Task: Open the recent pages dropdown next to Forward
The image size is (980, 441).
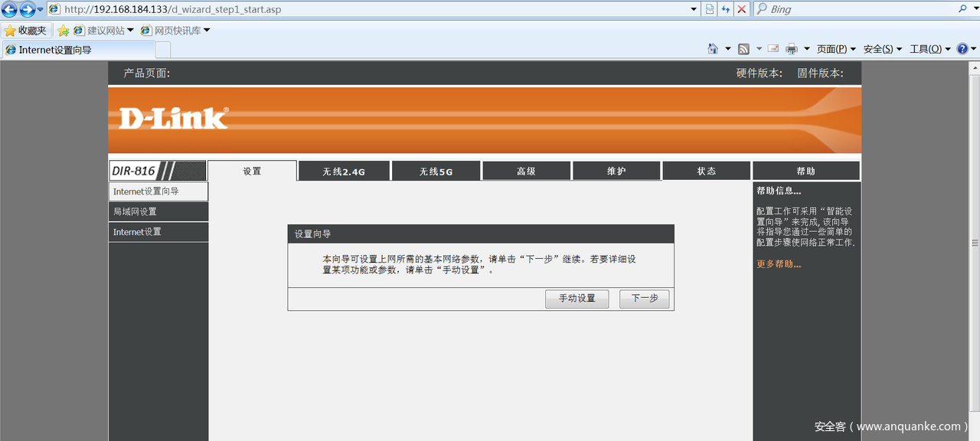Action: (x=41, y=10)
